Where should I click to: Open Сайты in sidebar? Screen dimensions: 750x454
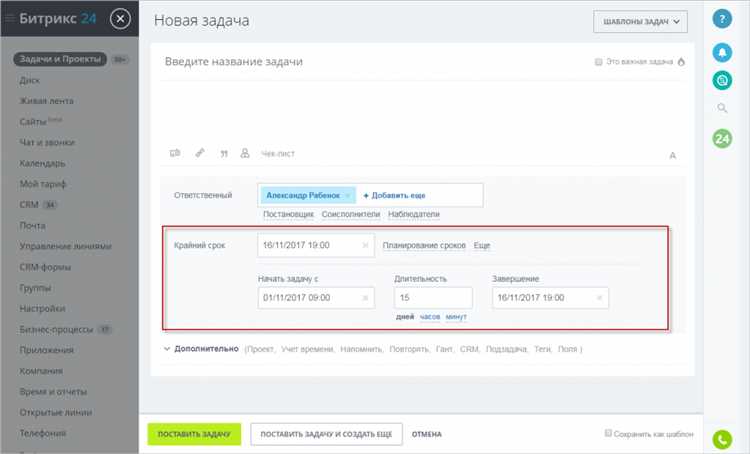pos(33,122)
